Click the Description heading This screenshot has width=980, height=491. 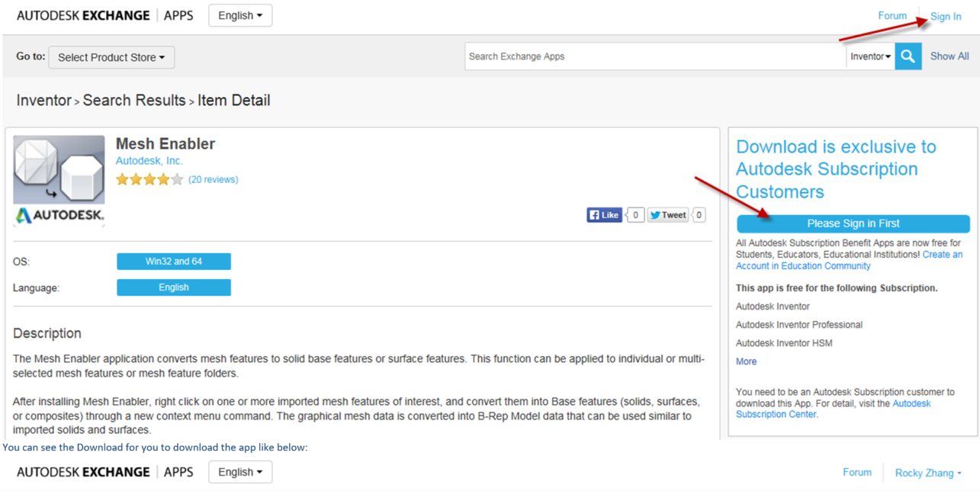(47, 333)
